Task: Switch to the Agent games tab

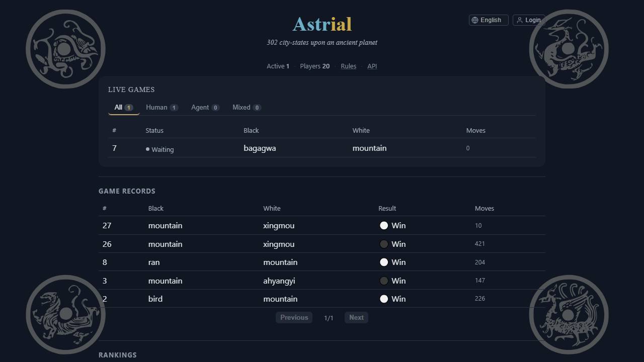Action: click(x=205, y=107)
